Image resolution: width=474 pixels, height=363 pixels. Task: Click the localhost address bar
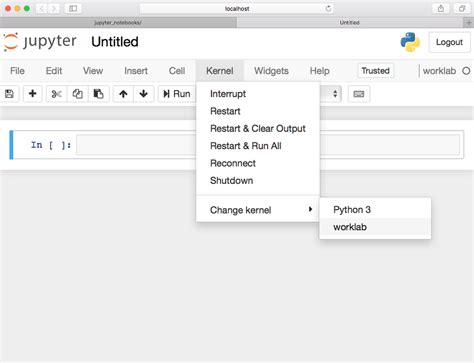pos(237,8)
